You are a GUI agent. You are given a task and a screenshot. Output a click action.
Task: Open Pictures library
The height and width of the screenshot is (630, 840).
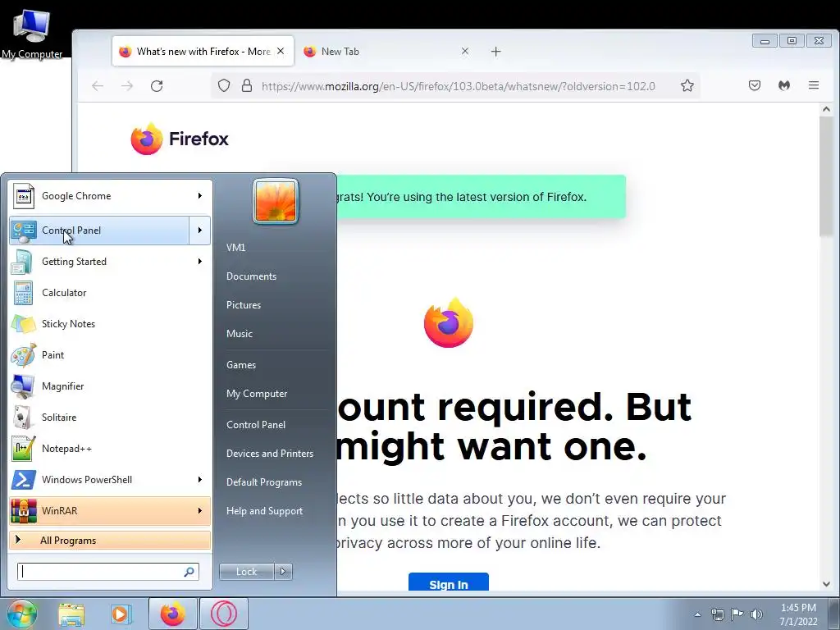[243, 305]
